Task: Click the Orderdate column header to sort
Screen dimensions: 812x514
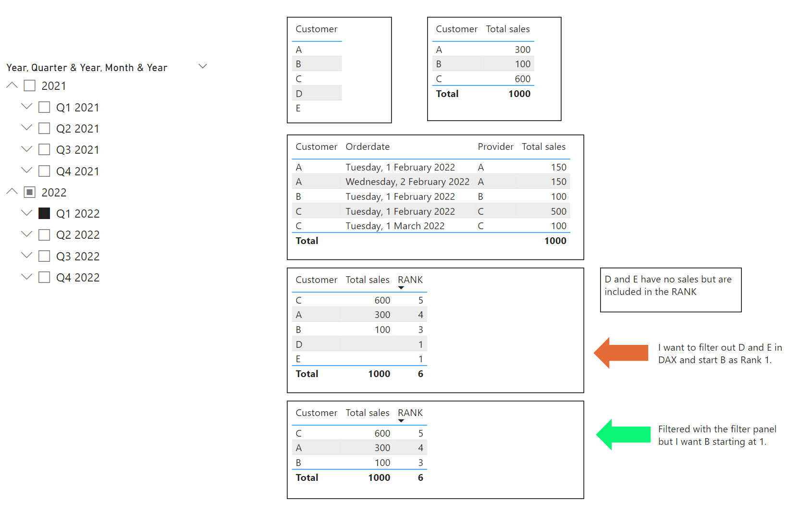Action: click(x=367, y=147)
